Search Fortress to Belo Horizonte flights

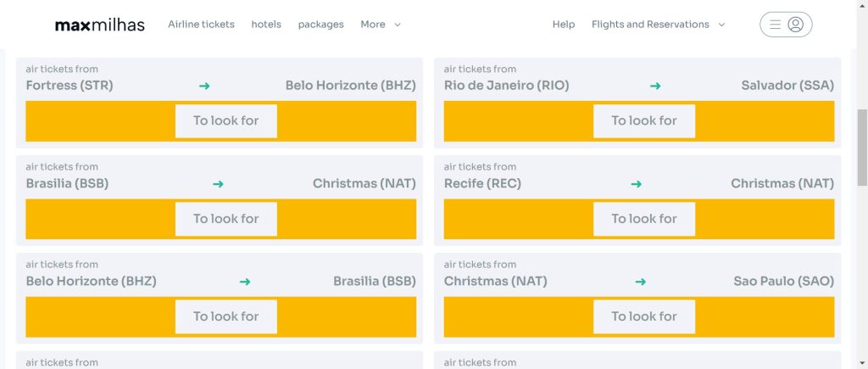[226, 121]
